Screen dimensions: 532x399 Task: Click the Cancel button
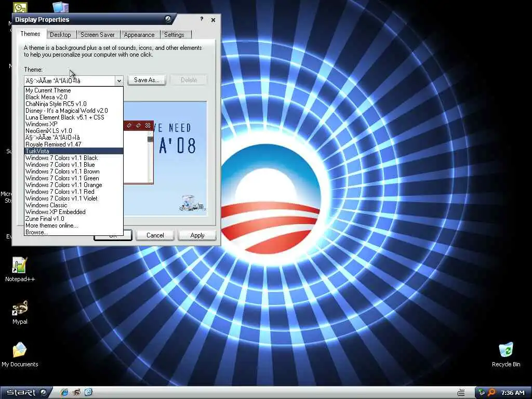tap(155, 235)
